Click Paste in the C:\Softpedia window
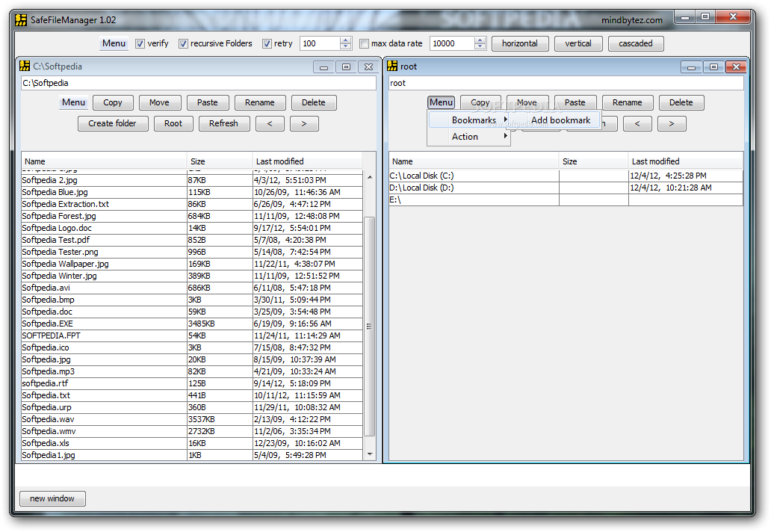The height and width of the screenshot is (532, 771). pos(208,102)
